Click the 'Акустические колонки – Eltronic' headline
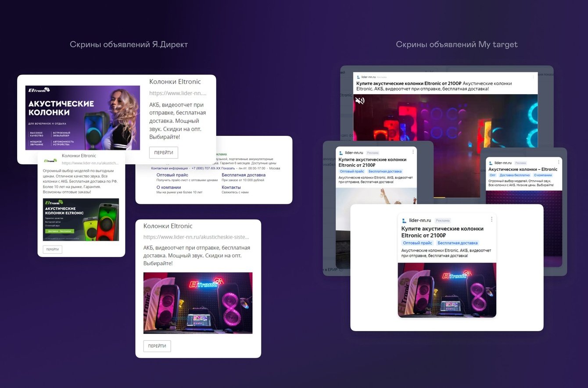The image size is (588, 388). coord(523,169)
